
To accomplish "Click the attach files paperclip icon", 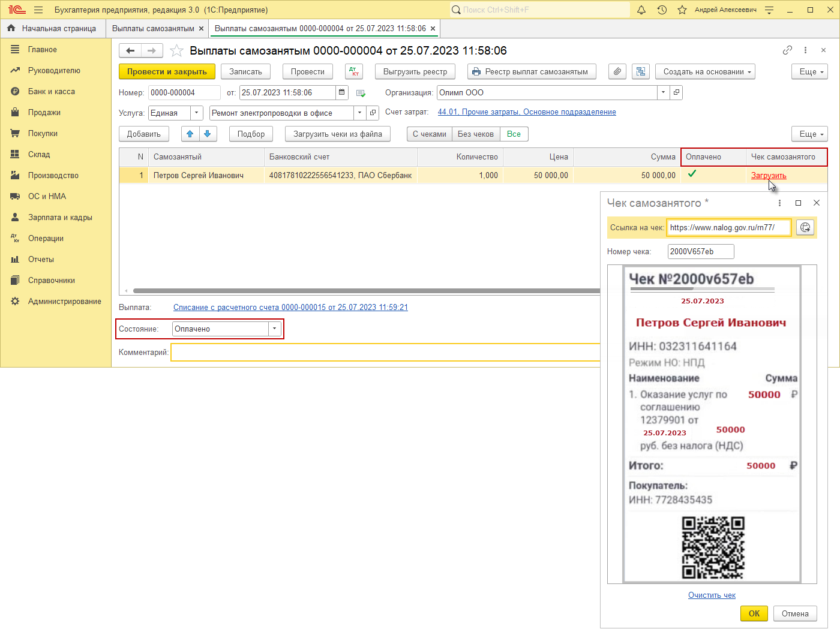I will tap(617, 72).
